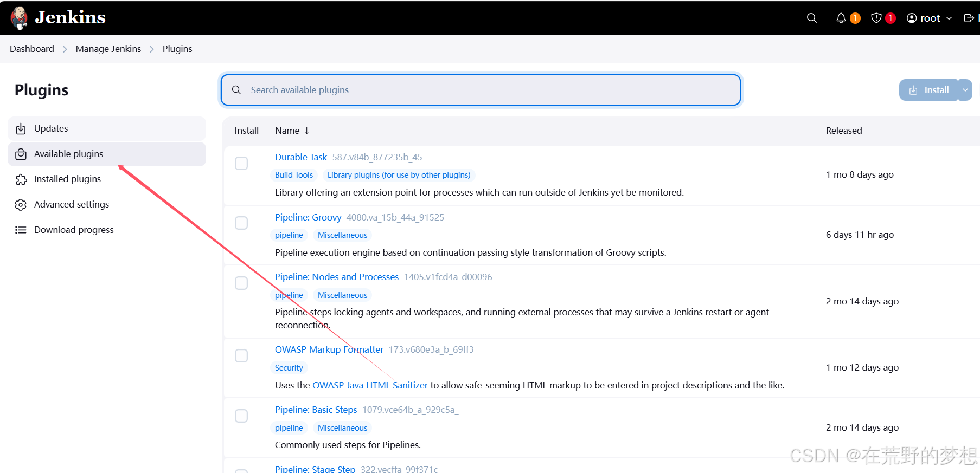This screenshot has width=980, height=473.
Task: Click the root user avatar icon
Action: [912, 18]
